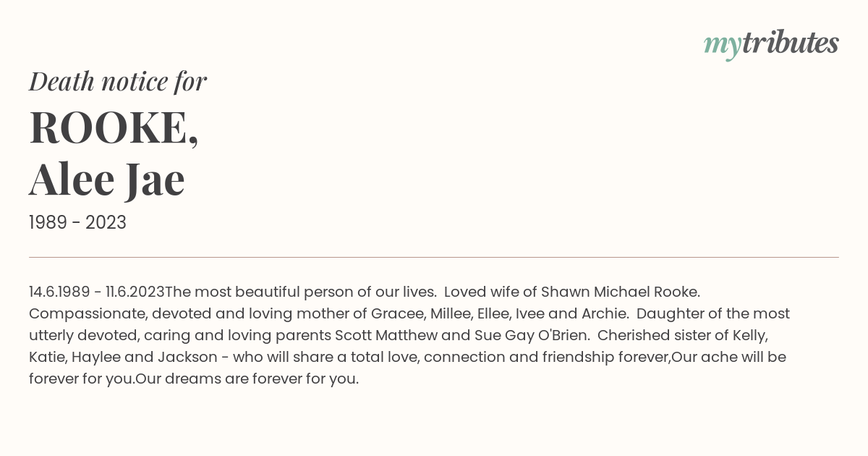Click the mytributes logo
This screenshot has width=868, height=456.
click(x=771, y=44)
